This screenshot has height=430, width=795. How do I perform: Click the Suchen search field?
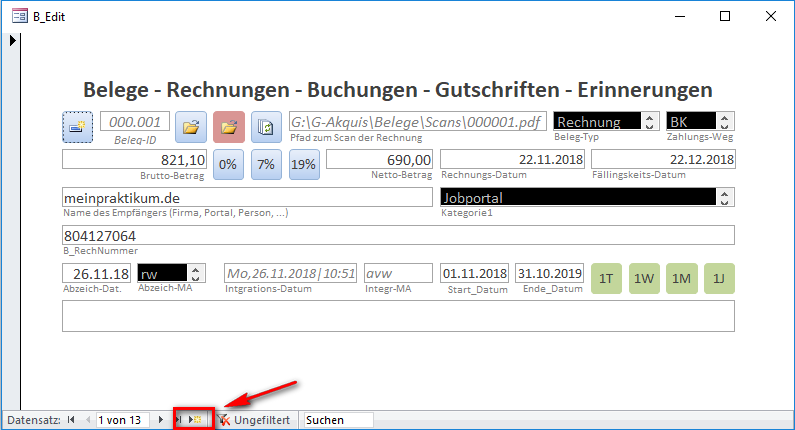[x=337, y=420]
